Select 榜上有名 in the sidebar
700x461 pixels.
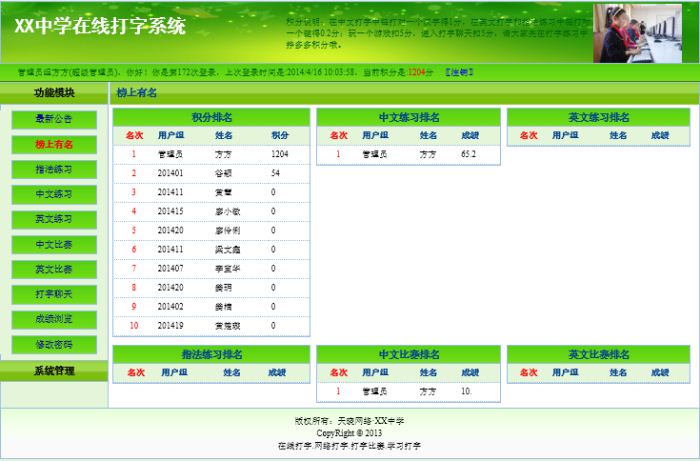tap(54, 144)
